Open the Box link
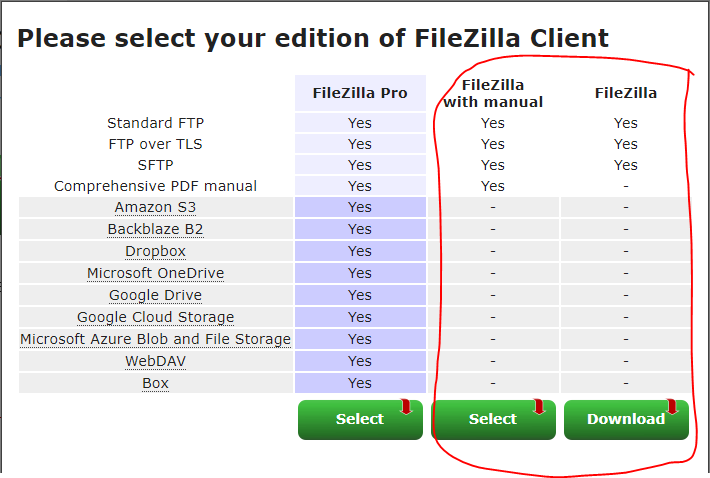Viewport: 710px width, 478px height. coord(156,383)
